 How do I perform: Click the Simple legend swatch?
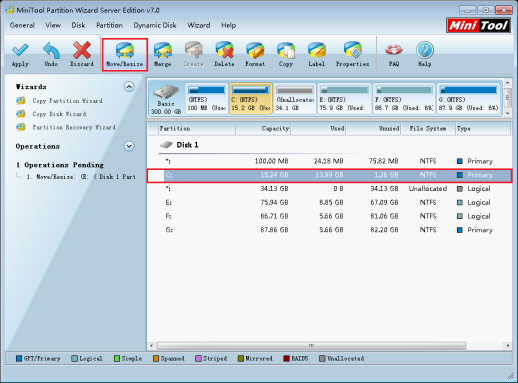click(117, 359)
